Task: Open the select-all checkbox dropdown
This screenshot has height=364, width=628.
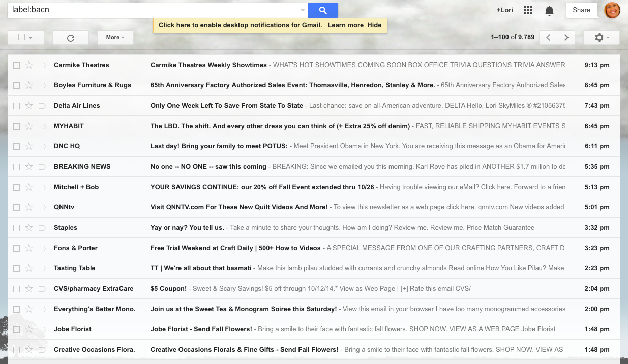Action: click(x=25, y=37)
